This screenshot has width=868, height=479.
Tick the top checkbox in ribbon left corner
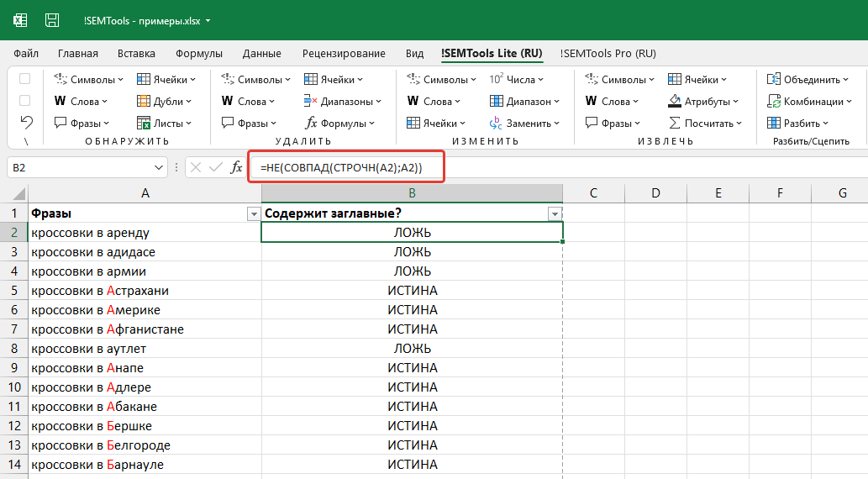tap(25, 79)
